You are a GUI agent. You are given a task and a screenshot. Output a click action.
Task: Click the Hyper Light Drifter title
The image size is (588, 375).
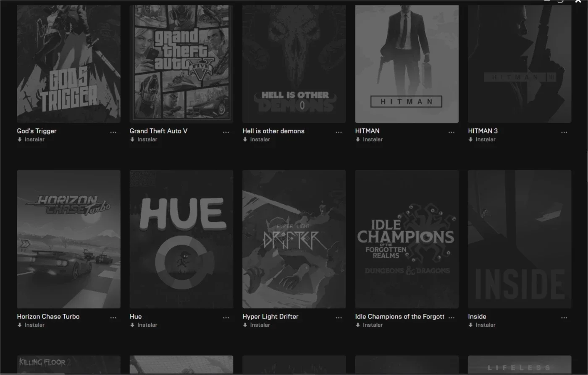tap(270, 316)
